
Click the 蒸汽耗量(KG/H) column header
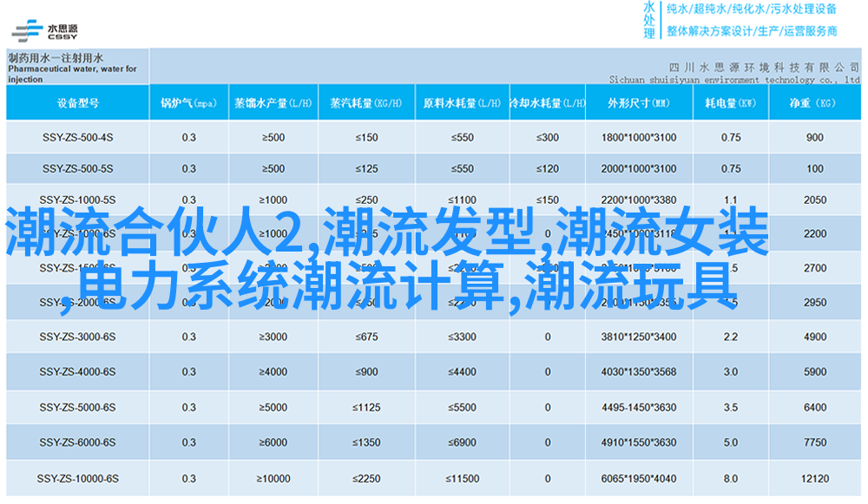pyautogui.click(x=365, y=103)
